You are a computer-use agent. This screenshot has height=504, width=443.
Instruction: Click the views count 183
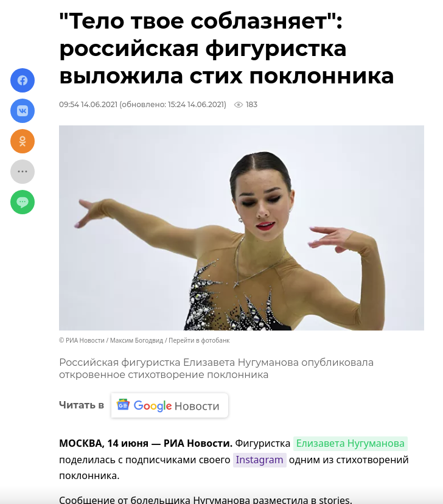click(251, 105)
